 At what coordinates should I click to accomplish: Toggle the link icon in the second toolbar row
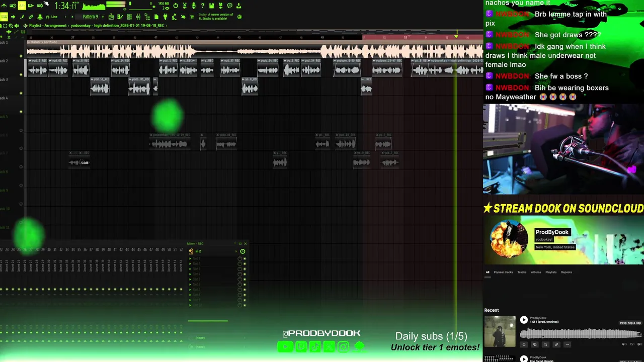click(x=31, y=17)
